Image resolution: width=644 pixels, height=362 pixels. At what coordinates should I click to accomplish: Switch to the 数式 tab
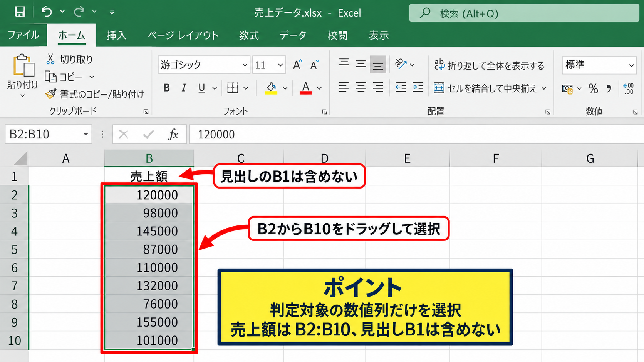[x=249, y=35]
